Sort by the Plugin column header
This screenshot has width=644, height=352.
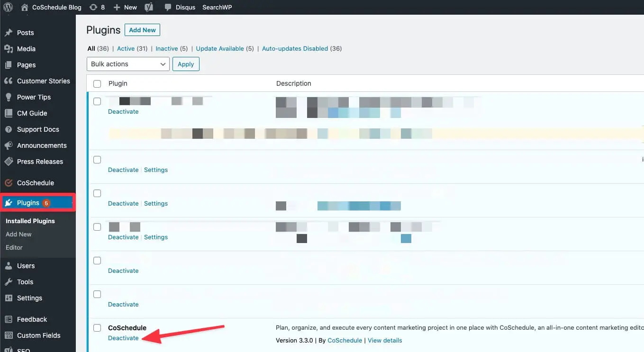pos(118,83)
